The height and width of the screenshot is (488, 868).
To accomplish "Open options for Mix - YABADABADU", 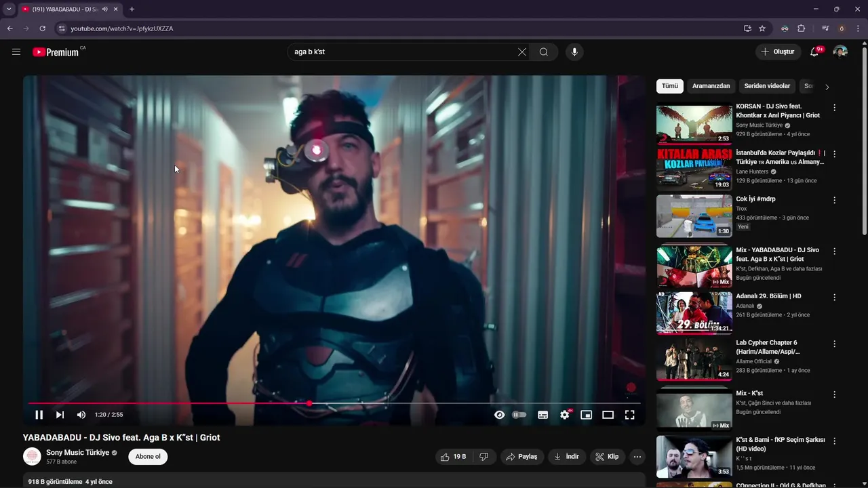I will [x=835, y=251].
